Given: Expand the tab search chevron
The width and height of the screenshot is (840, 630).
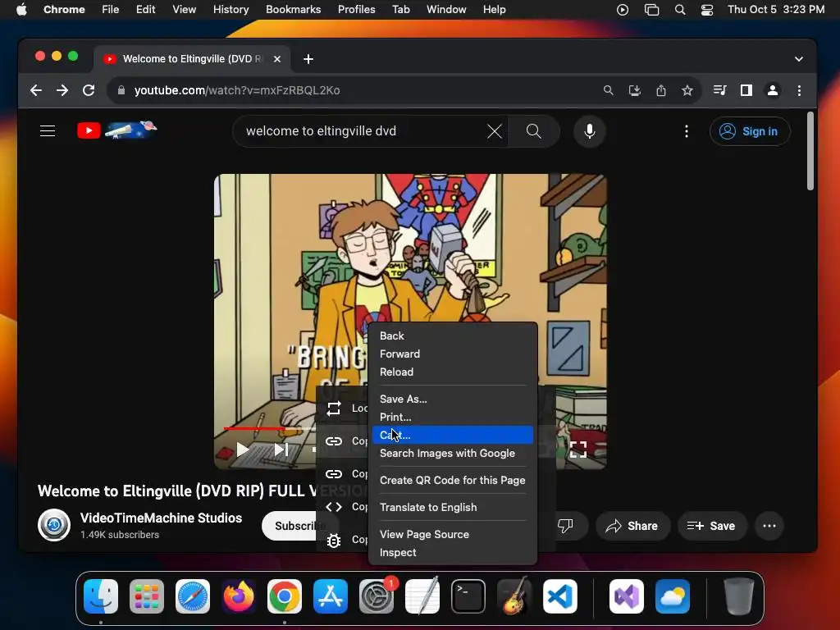Looking at the screenshot, I should pyautogui.click(x=799, y=59).
